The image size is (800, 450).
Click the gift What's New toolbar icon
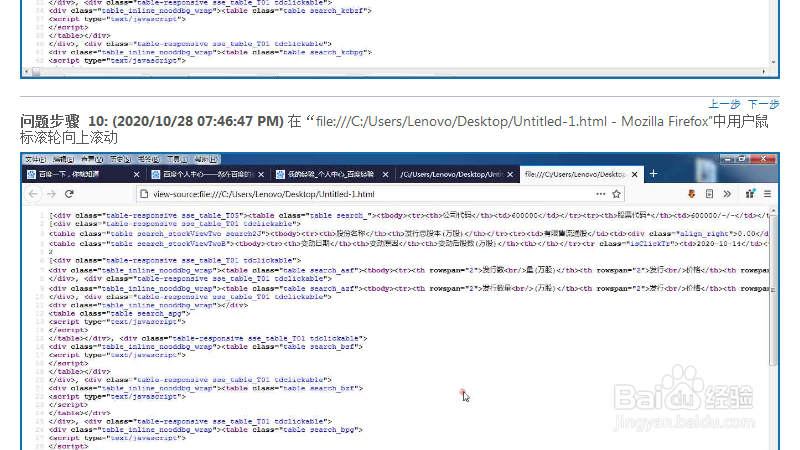750,194
